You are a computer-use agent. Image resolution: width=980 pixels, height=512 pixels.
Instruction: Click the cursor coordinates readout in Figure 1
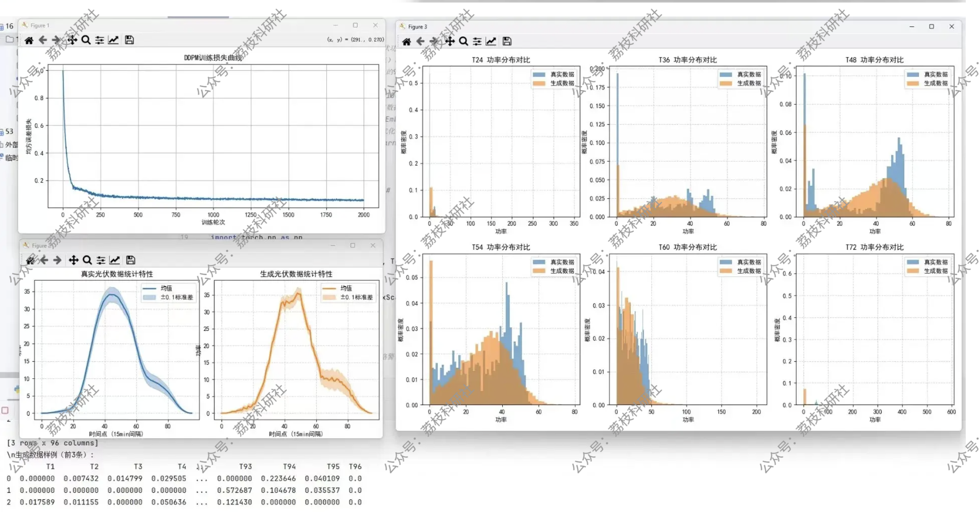(356, 40)
